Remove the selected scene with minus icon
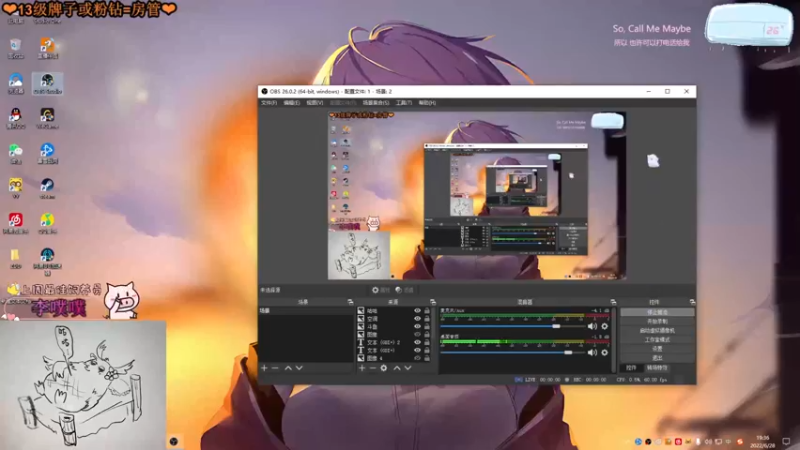This screenshot has width=800, height=450. pos(275,368)
